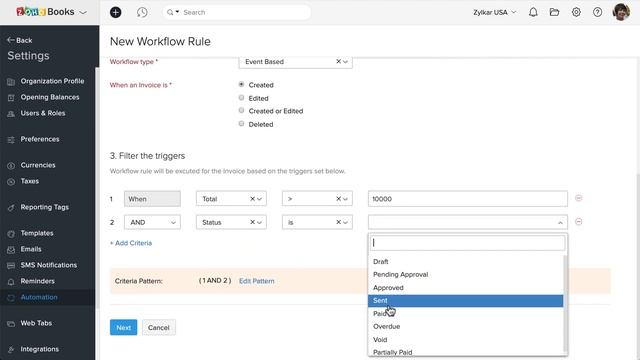Screen dimensions: 640x360
Task: Click the Cancel button
Action: coord(158,327)
